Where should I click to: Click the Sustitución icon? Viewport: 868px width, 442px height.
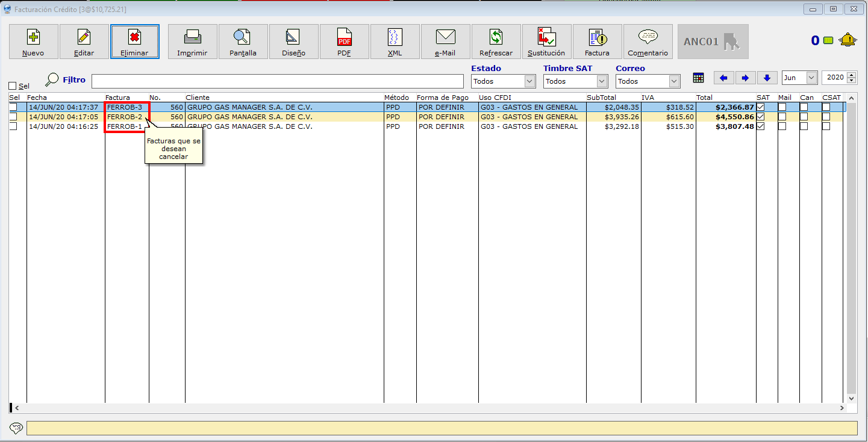tap(546, 42)
